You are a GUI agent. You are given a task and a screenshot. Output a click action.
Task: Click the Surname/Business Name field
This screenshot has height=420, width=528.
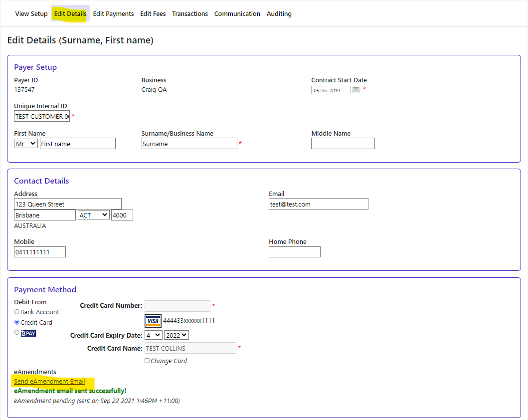[189, 144]
